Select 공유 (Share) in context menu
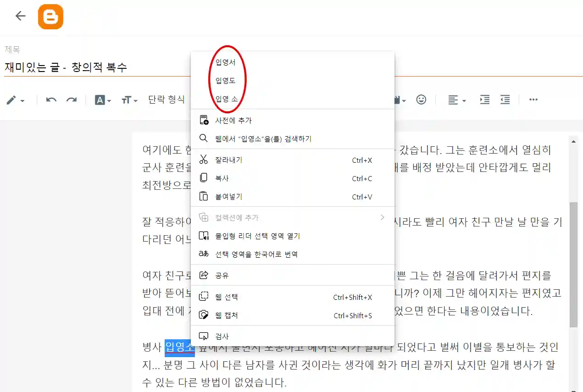 pyautogui.click(x=293, y=276)
